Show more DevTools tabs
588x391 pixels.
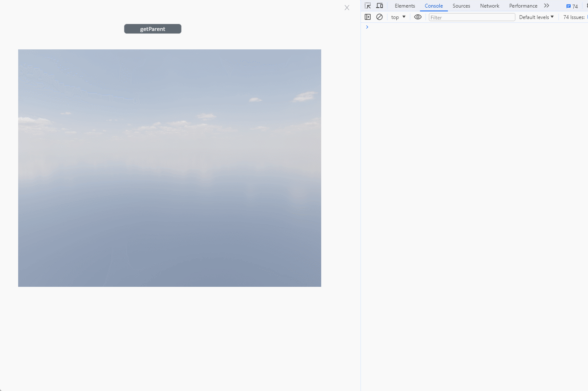click(x=547, y=6)
